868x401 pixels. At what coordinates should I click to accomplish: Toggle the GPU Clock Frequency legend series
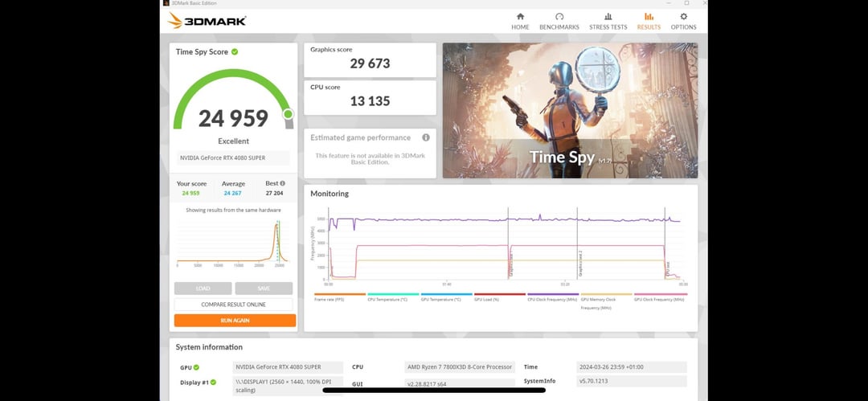coord(661,297)
